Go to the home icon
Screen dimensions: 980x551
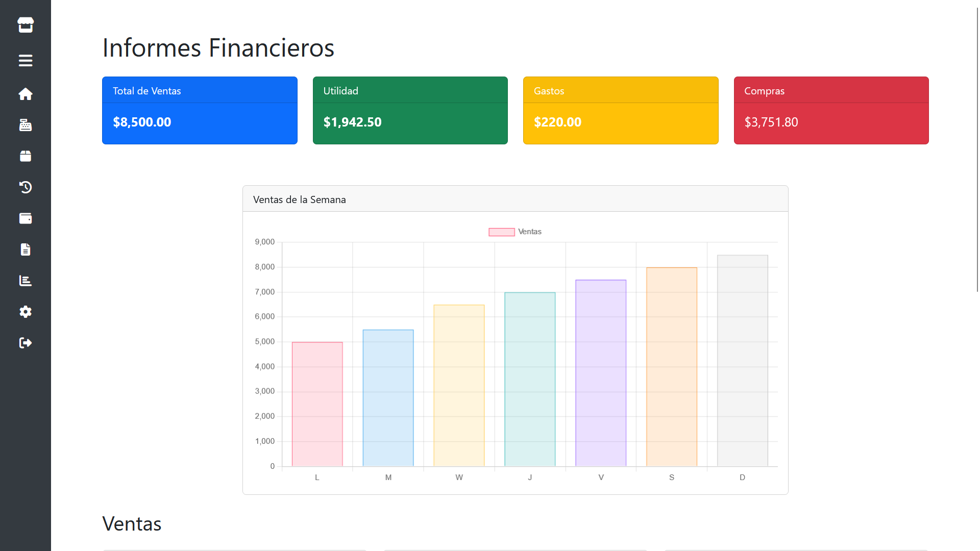26,94
